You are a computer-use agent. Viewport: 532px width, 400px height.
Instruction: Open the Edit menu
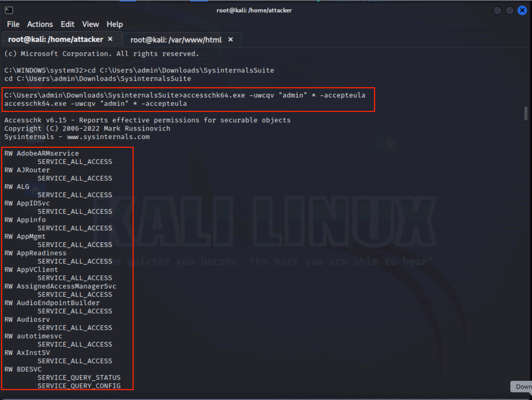click(67, 24)
